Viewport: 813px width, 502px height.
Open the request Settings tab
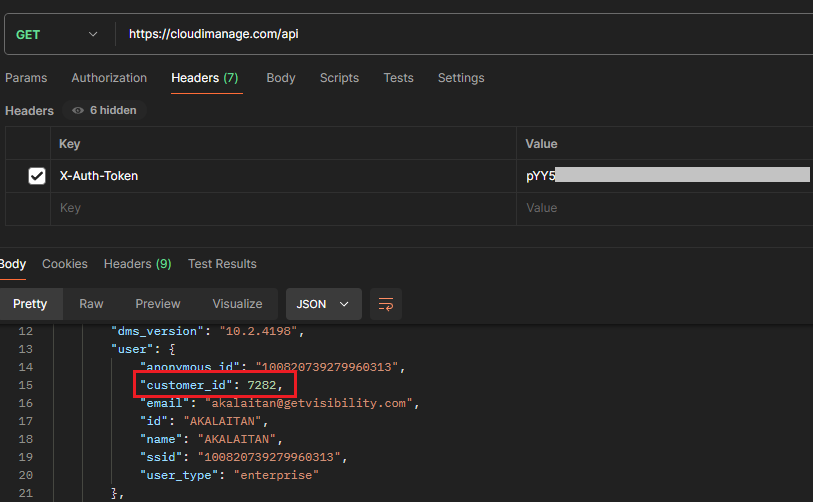click(461, 78)
